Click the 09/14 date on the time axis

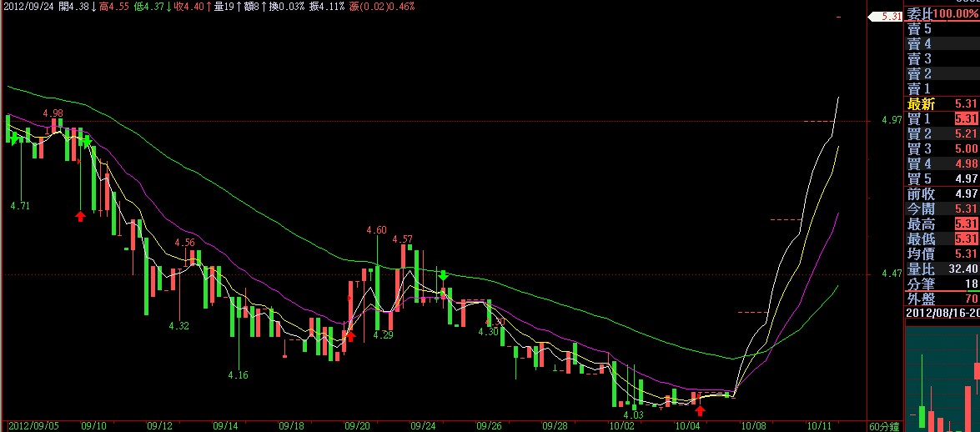(x=226, y=426)
